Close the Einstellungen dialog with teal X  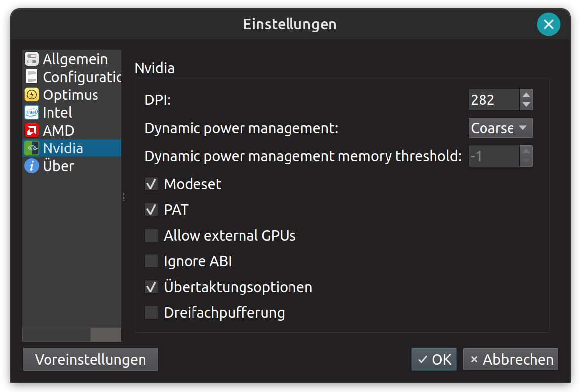548,24
